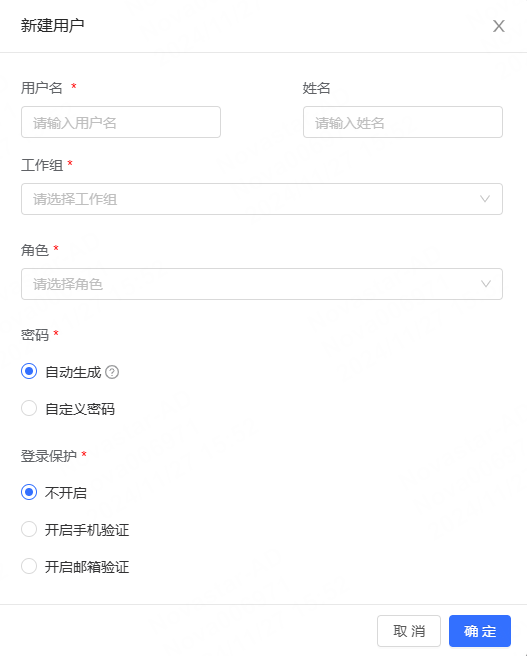Click the help question-mark icon beside 自动生成

click(112, 372)
